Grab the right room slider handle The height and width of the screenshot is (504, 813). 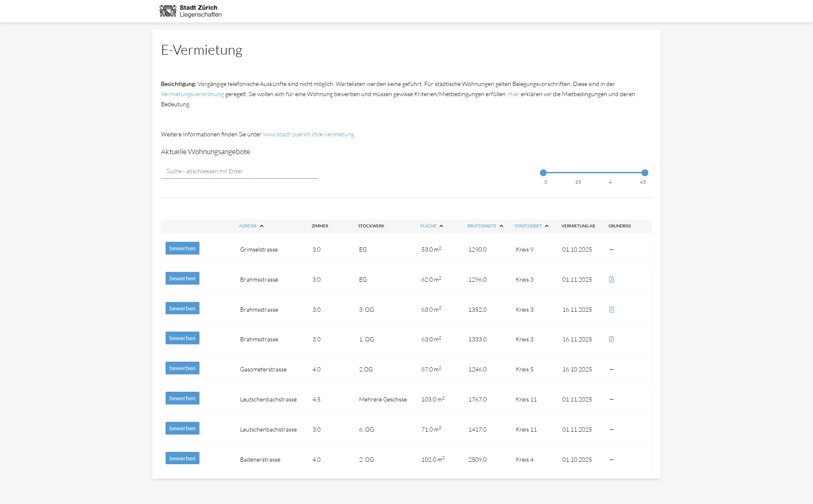[645, 173]
